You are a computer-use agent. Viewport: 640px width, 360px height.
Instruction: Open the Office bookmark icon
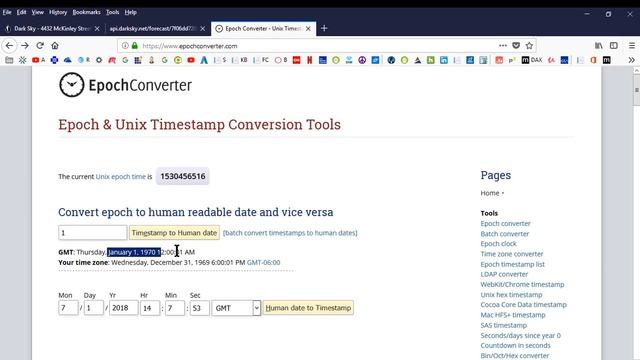593,60
